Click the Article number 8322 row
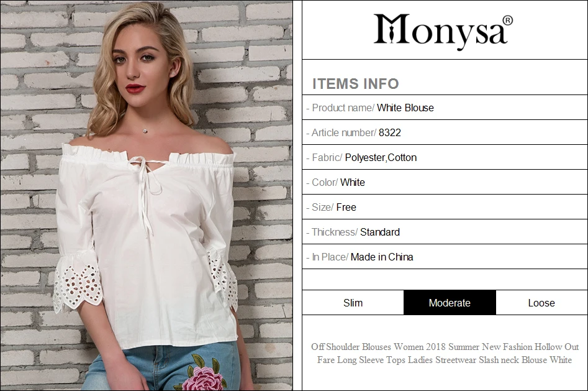This screenshot has height=391, width=588. pos(445,132)
